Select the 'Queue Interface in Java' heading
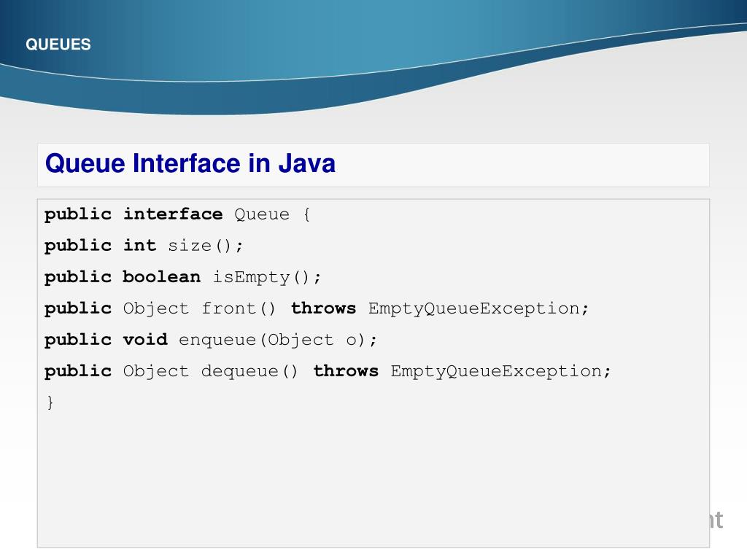747x560 pixels. pos(190,163)
